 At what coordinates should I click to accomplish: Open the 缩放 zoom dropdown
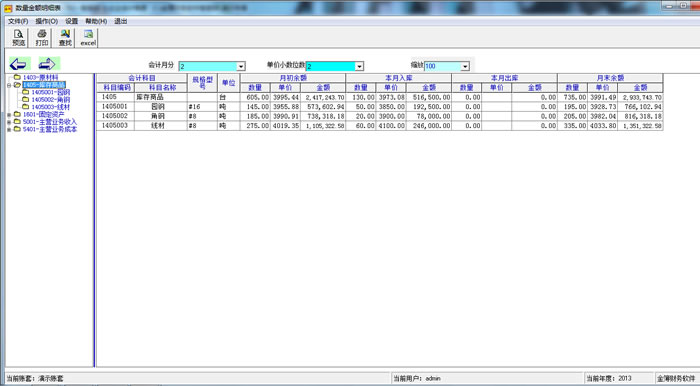pyautogui.click(x=465, y=66)
